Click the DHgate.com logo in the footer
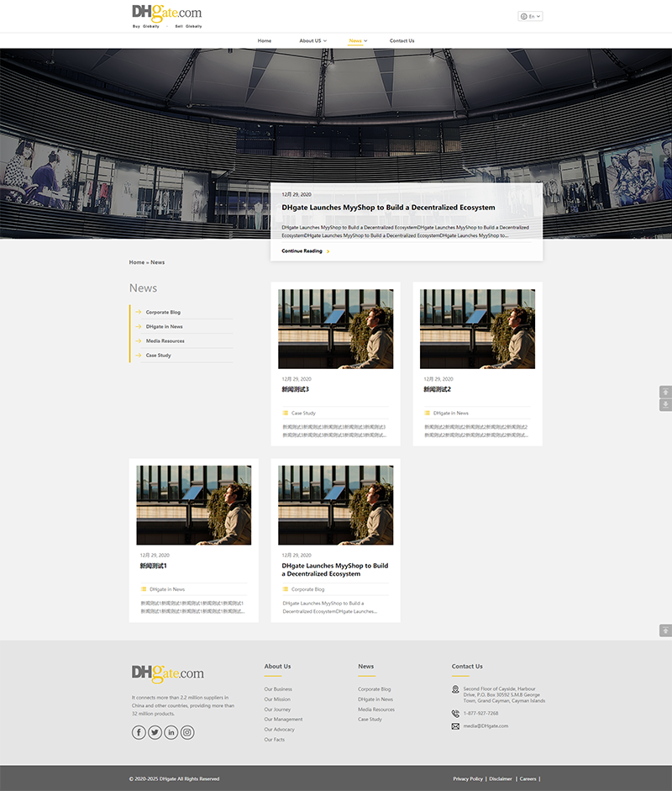 click(x=168, y=673)
